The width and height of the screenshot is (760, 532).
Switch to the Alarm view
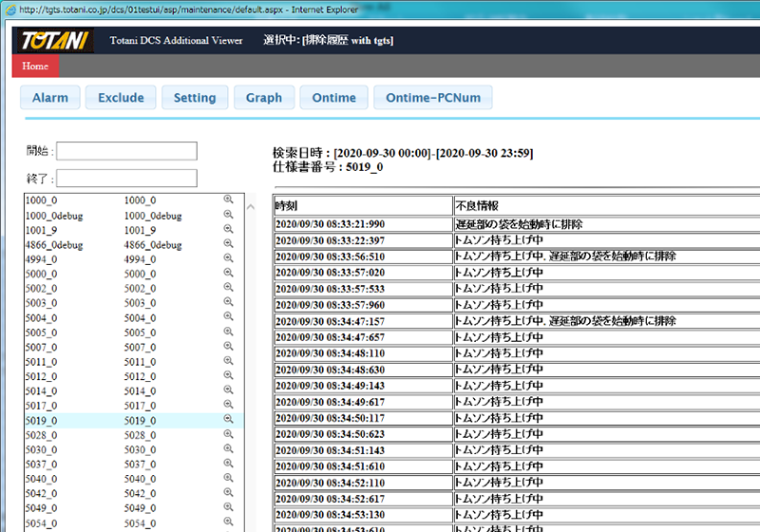[50, 98]
